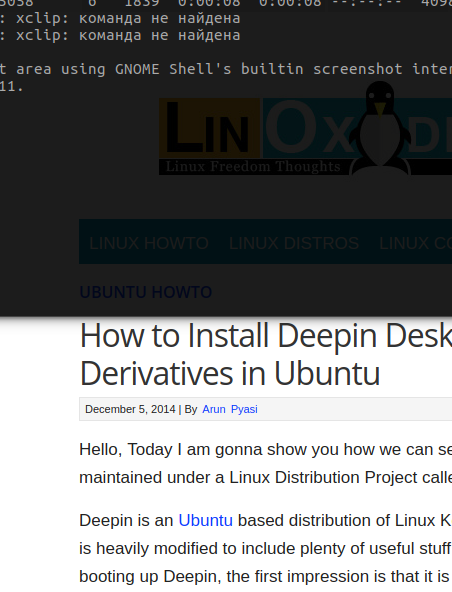This screenshot has width=452, height=592.
Task: Open the LINUX HOWTO menu item
Action: tap(148, 243)
